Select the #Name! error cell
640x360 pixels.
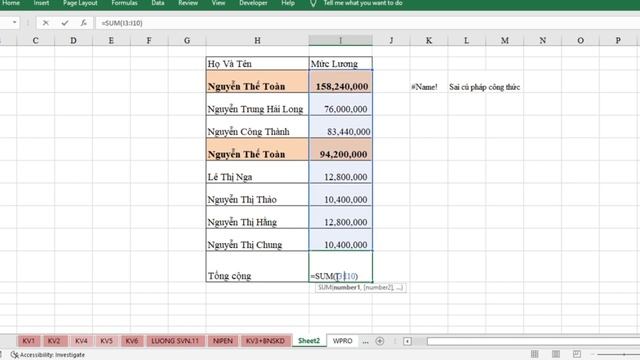coord(429,82)
